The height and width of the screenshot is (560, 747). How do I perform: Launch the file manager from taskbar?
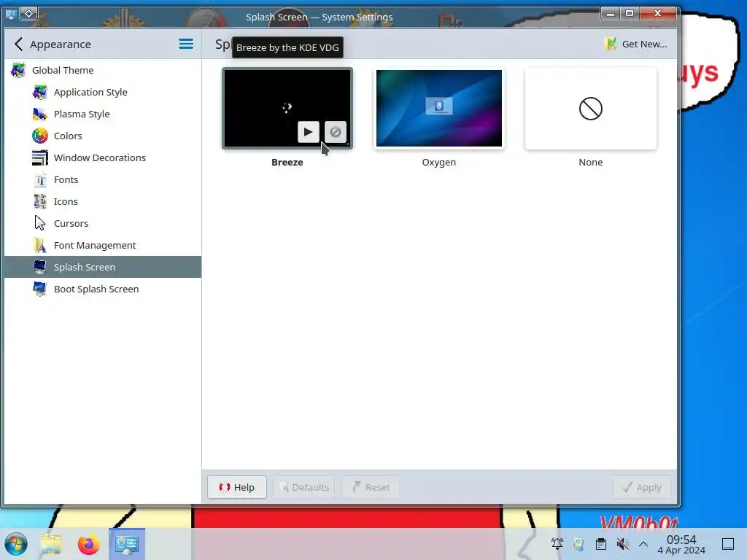coord(51,544)
